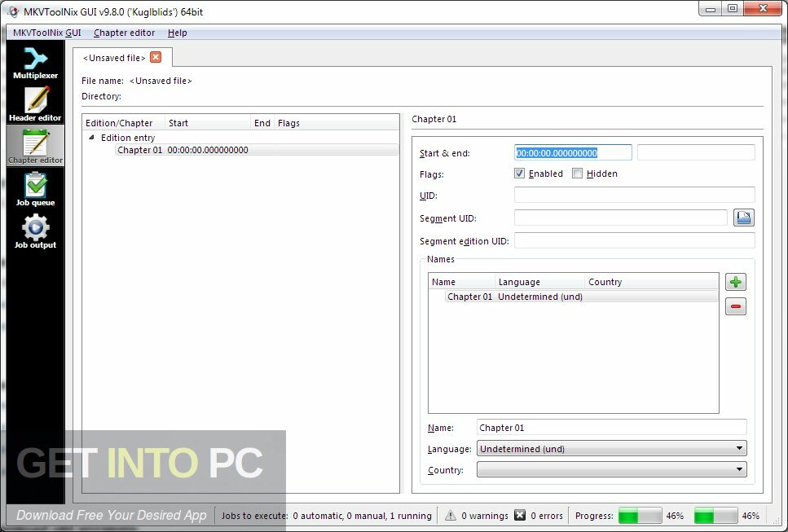This screenshot has width=788, height=532.
Task: Open the Country dropdown
Action: [612, 470]
